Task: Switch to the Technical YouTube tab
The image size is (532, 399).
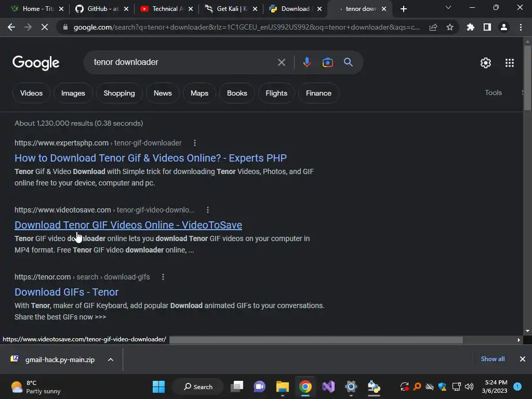Action: (166, 9)
